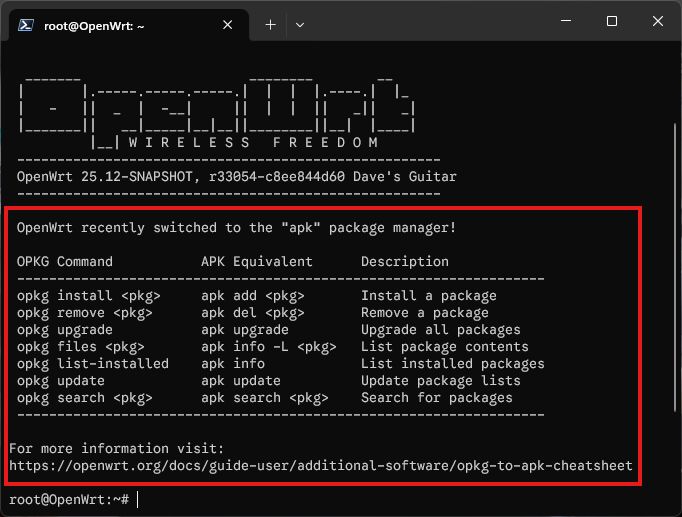The width and height of the screenshot is (682, 517).
Task: Click the 'apk info -L <pkg>' command text
Action: [268, 347]
